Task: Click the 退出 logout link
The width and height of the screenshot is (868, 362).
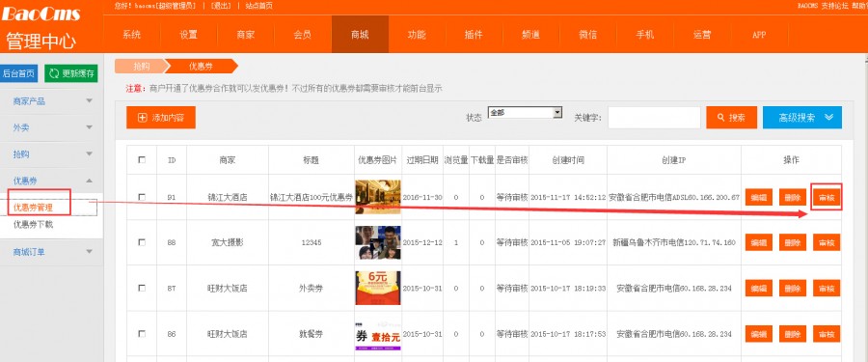Action: tap(220, 6)
